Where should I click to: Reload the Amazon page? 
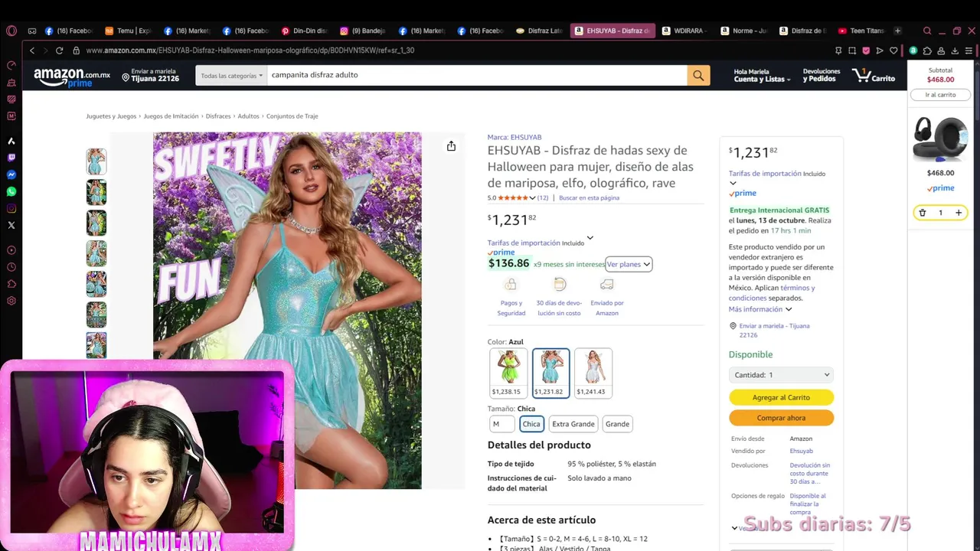tap(59, 51)
